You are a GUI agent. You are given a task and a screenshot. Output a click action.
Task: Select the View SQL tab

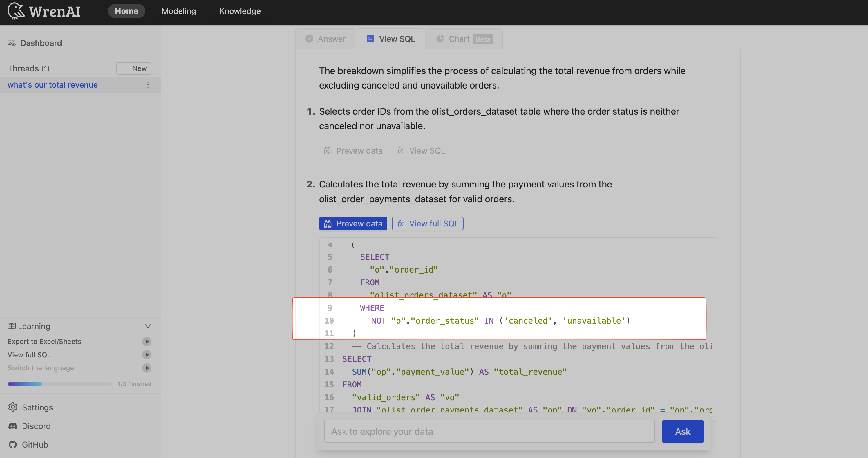tap(391, 39)
